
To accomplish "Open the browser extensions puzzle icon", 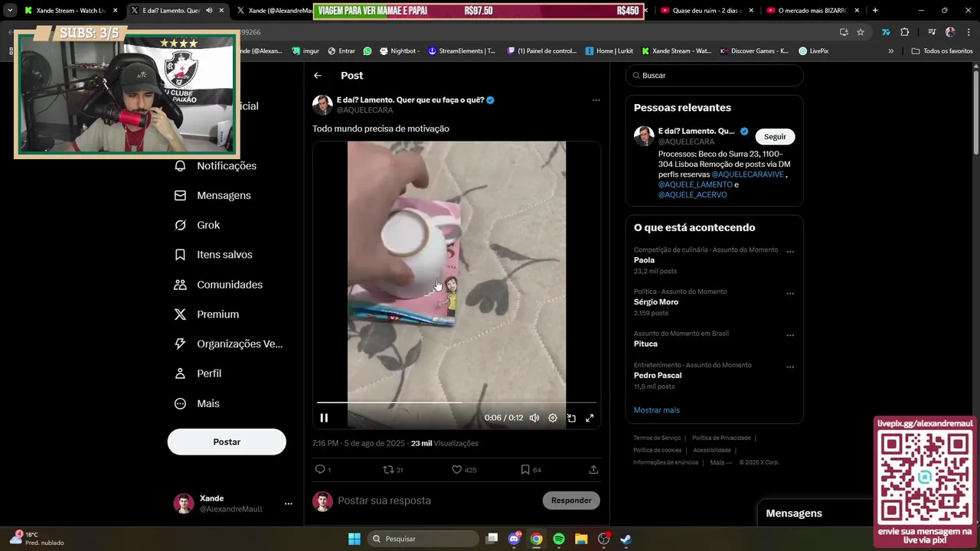I will [x=904, y=32].
